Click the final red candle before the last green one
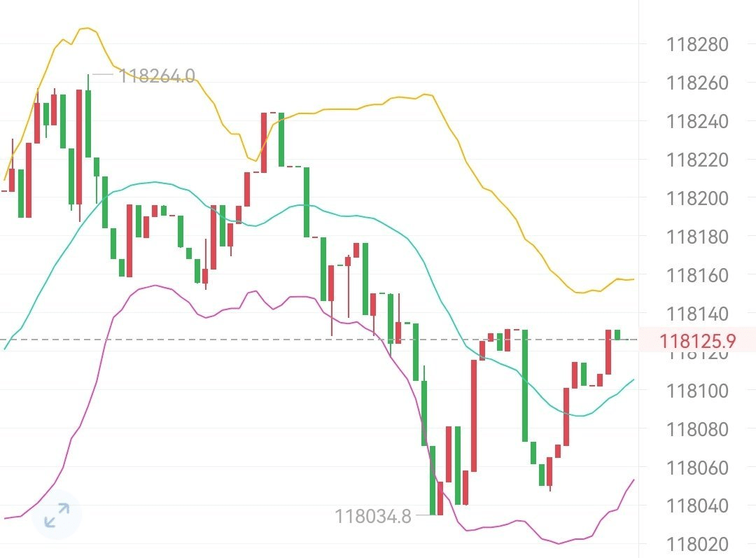The height and width of the screenshot is (558, 756). coord(608,352)
